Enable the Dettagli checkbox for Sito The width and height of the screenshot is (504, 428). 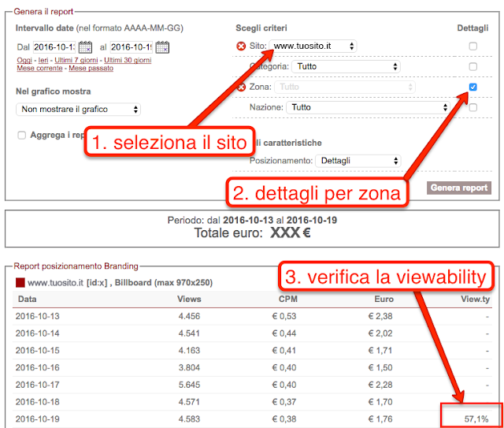[x=472, y=47]
